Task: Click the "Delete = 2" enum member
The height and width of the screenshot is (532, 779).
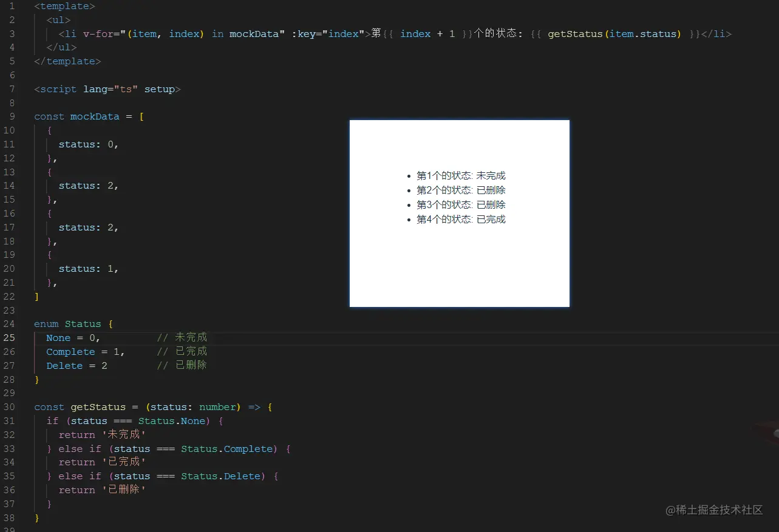Action: (x=77, y=366)
